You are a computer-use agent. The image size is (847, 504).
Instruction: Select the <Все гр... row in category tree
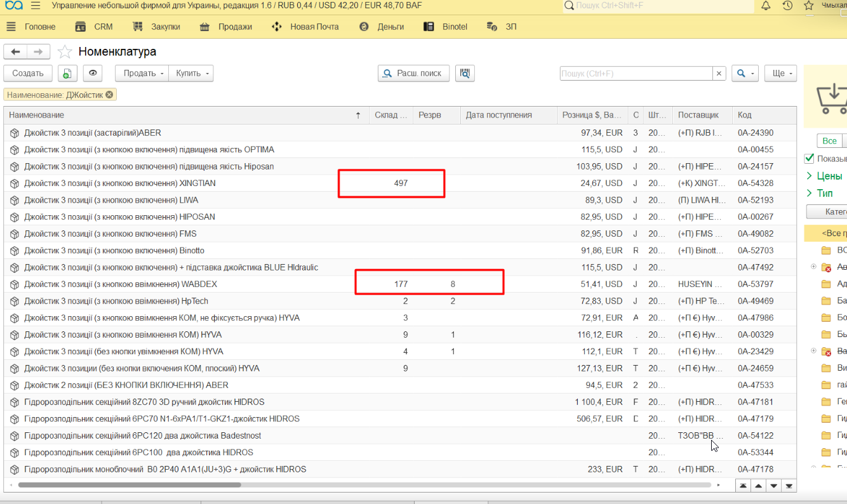(825, 234)
